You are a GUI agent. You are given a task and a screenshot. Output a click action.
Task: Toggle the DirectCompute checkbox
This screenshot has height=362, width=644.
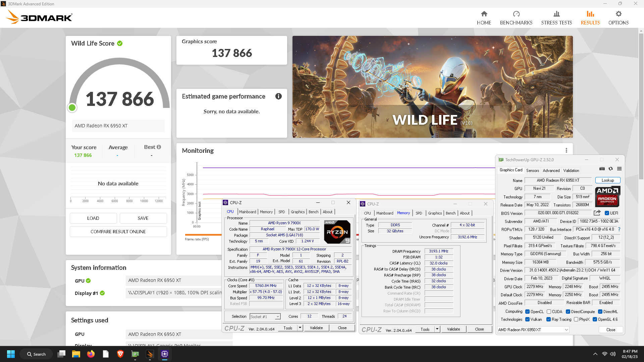click(x=568, y=312)
